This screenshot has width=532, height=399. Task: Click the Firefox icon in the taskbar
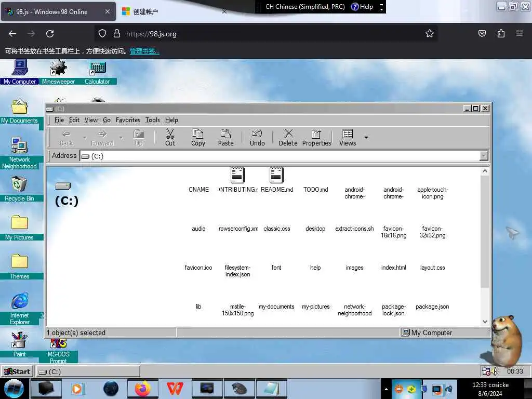point(143,389)
